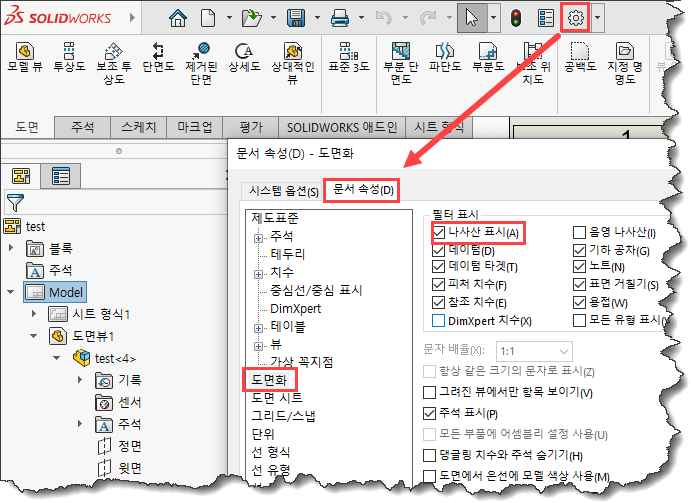Select 도면 시트 in the document properties list
The height and width of the screenshot is (503, 691).
(277, 398)
